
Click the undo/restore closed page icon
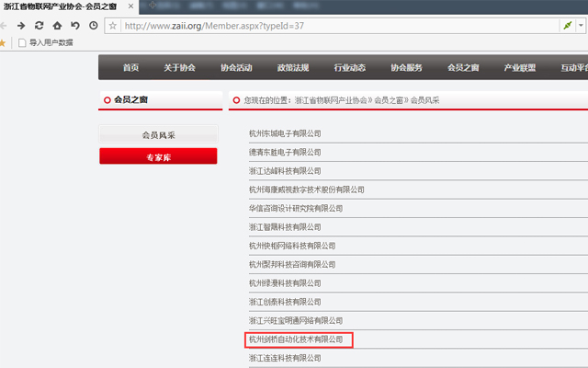click(75, 26)
